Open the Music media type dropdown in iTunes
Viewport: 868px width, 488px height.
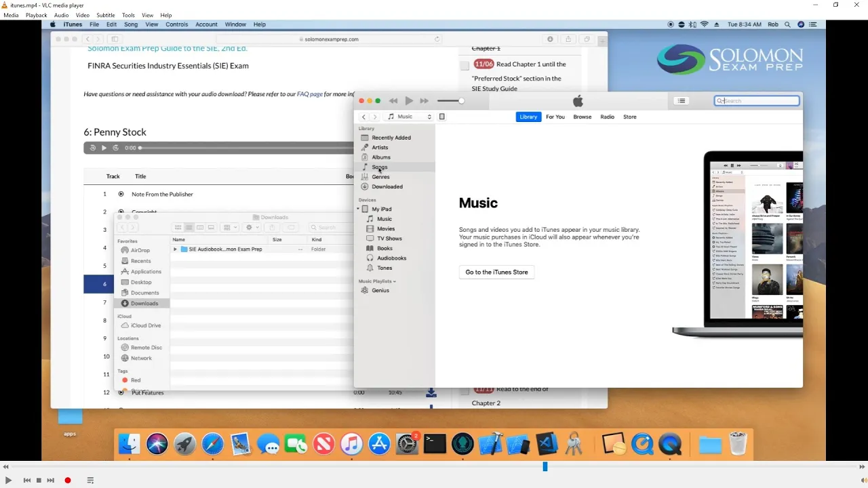pos(409,117)
